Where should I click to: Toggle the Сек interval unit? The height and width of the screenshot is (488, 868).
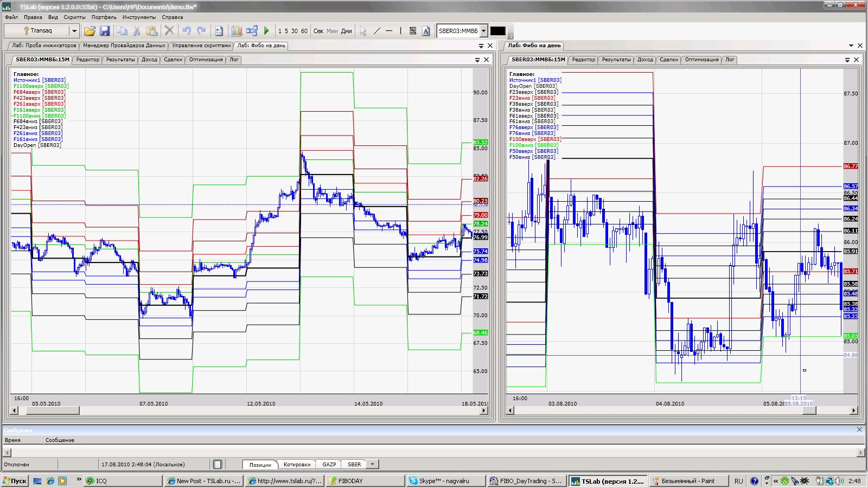point(318,31)
